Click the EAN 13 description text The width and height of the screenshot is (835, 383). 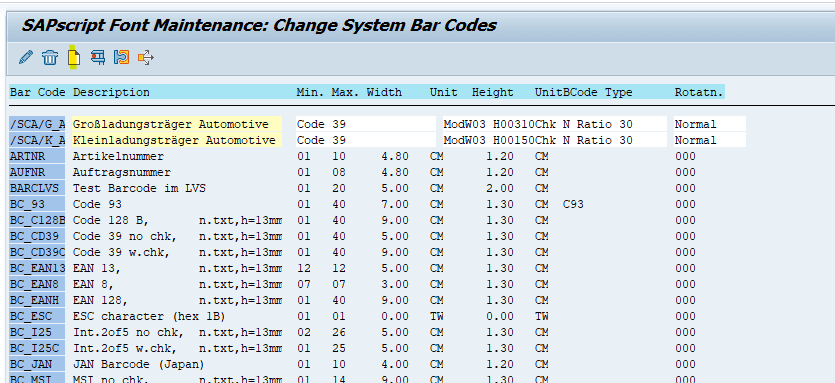tap(97, 268)
